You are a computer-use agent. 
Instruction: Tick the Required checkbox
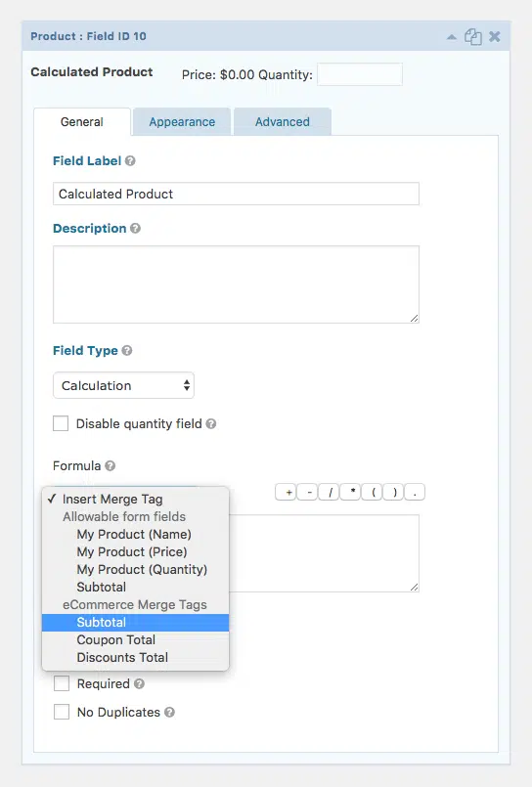click(x=62, y=683)
